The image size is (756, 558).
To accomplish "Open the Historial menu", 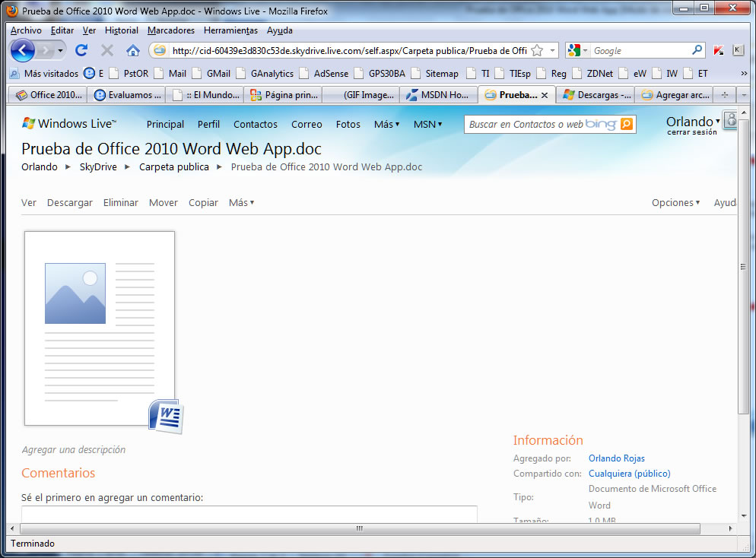I will tap(122, 30).
